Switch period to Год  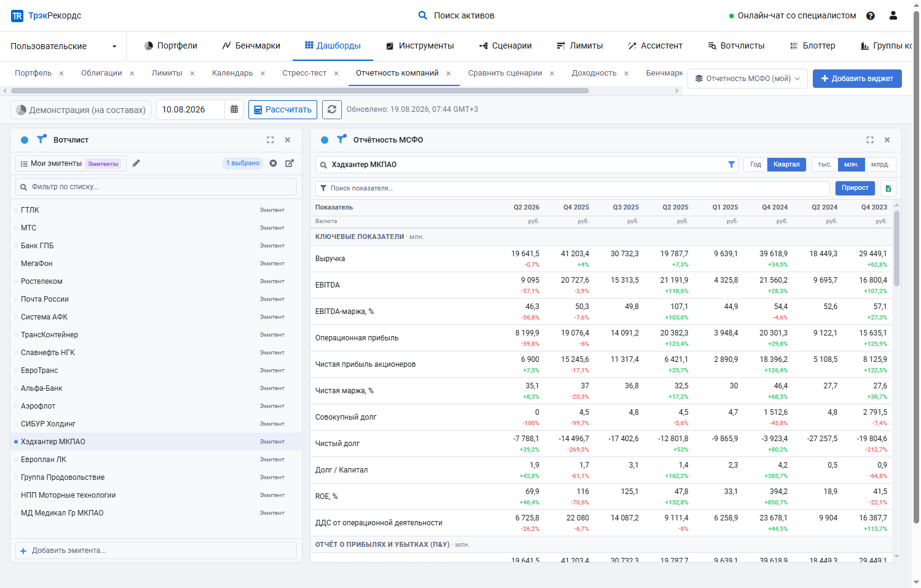(756, 165)
